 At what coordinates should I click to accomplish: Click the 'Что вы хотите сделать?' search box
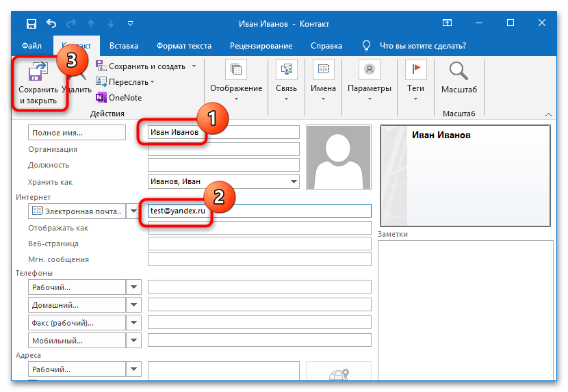tap(423, 46)
